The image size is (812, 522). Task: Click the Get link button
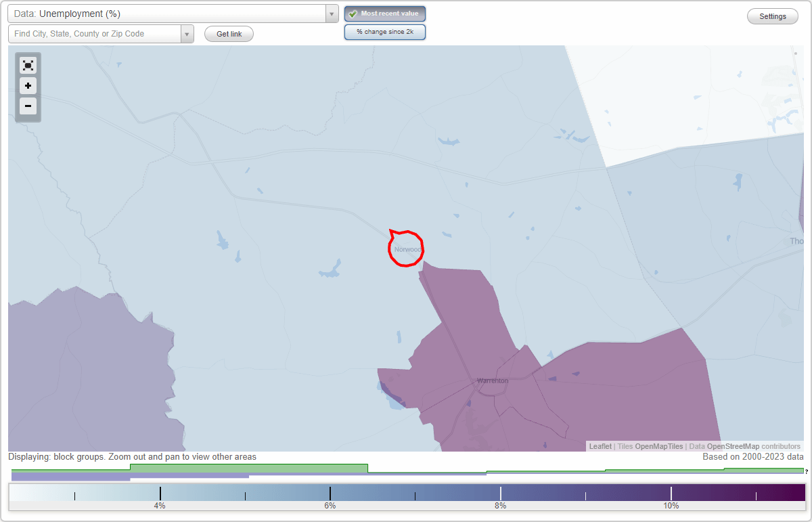pyautogui.click(x=228, y=33)
